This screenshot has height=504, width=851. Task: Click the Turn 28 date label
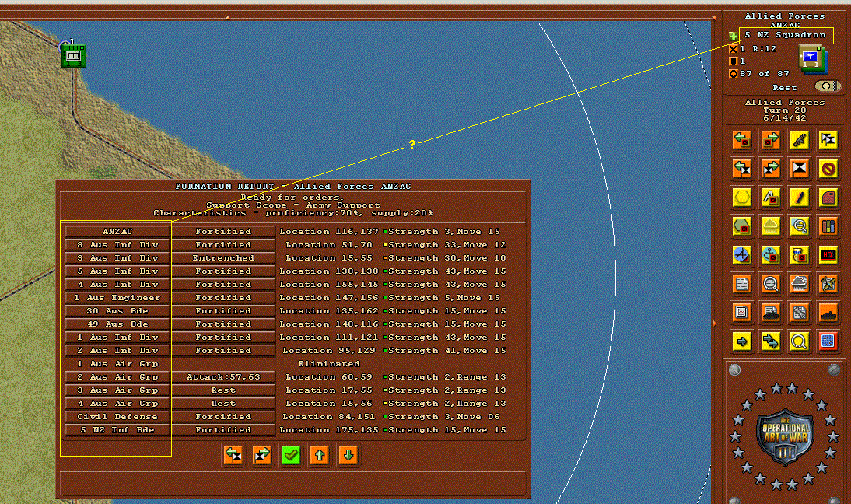785,110
